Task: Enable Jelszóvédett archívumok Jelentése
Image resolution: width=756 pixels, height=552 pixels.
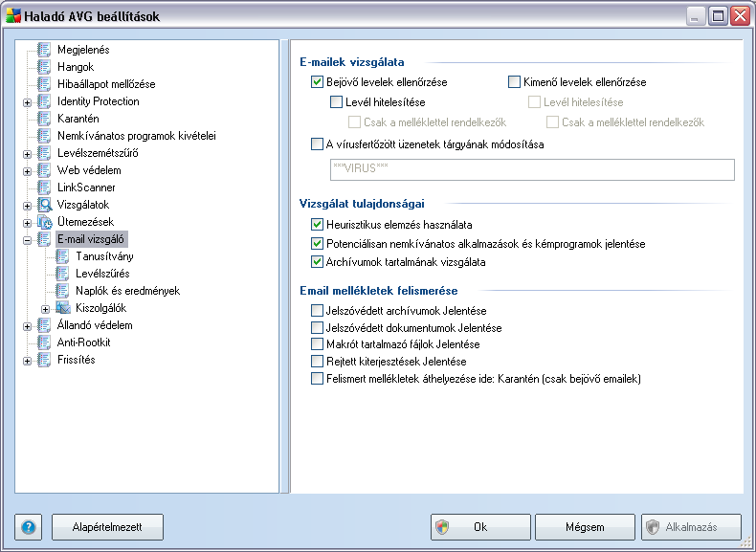Action: [317, 311]
